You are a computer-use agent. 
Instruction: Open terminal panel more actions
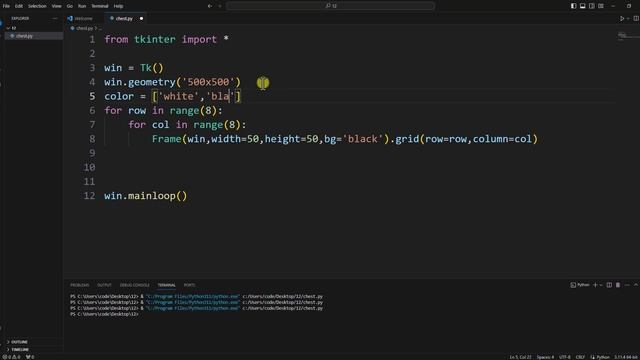[x=627, y=285]
